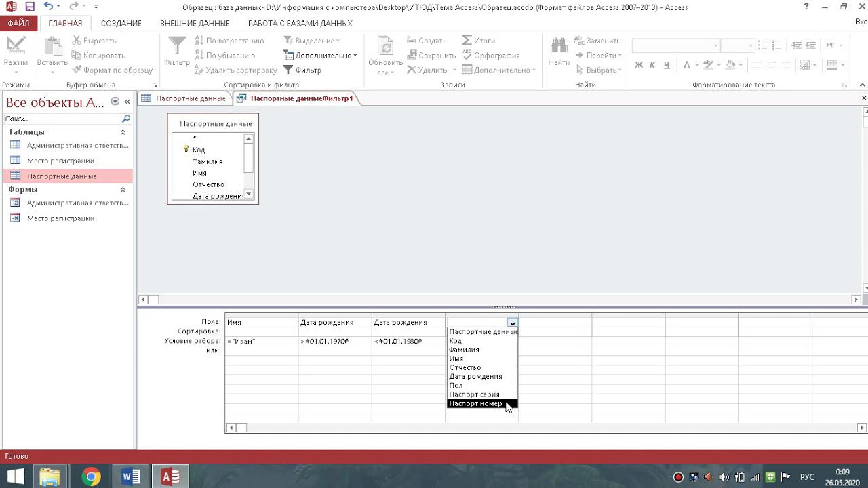This screenshot has height=488, width=868.
Task: Activate Формат по образцу format painter
Action: coord(113,70)
